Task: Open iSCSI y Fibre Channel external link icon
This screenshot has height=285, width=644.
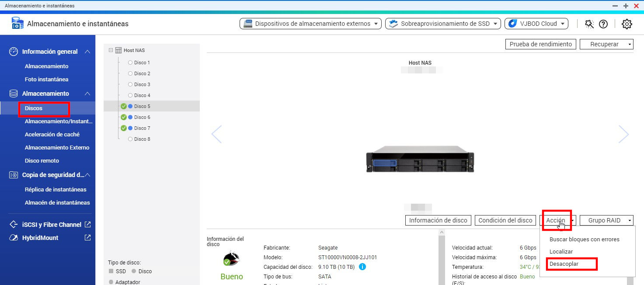Action: pos(87,225)
